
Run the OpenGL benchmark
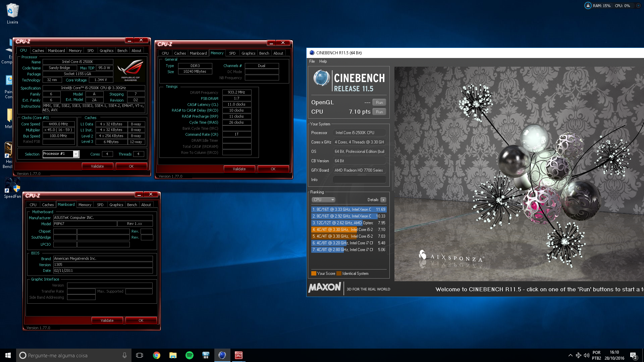click(379, 103)
